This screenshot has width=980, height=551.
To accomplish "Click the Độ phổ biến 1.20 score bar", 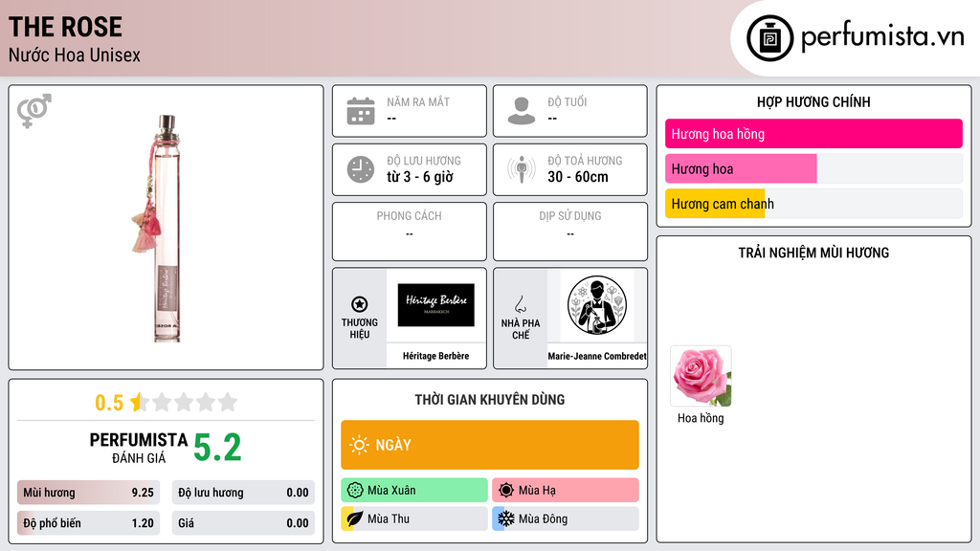I will tap(88, 523).
